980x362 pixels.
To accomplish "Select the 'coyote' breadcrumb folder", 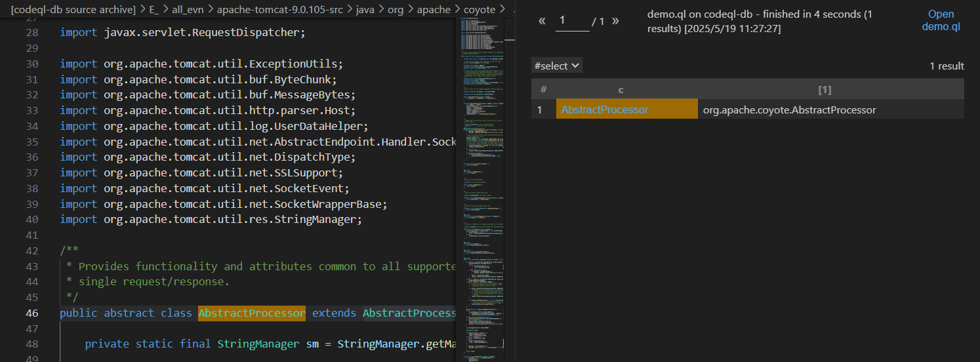I will 480,10.
